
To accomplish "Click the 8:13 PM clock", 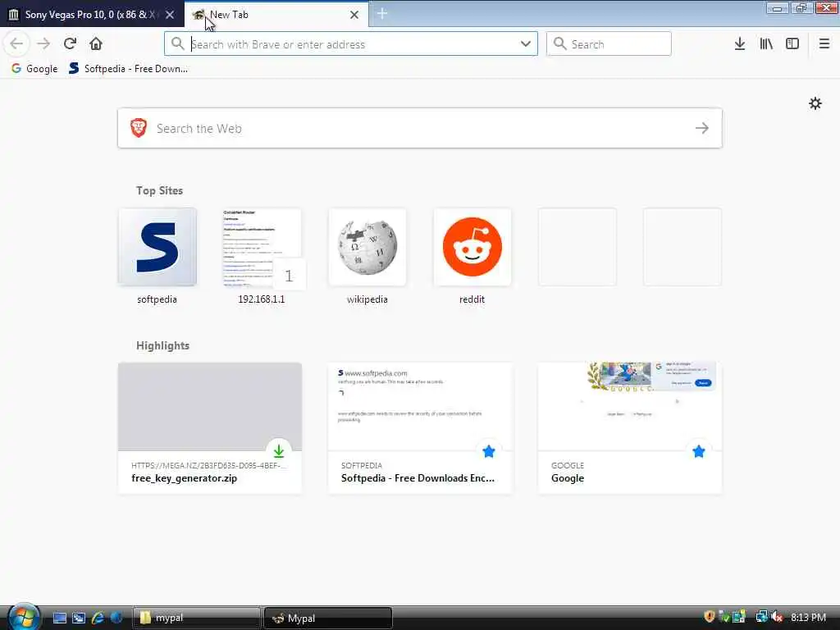I will (808, 617).
